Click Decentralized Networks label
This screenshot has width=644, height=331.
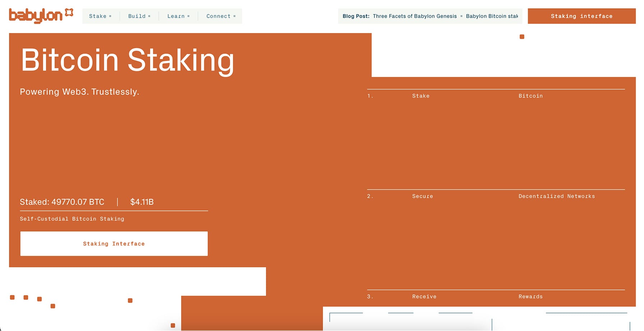(557, 196)
